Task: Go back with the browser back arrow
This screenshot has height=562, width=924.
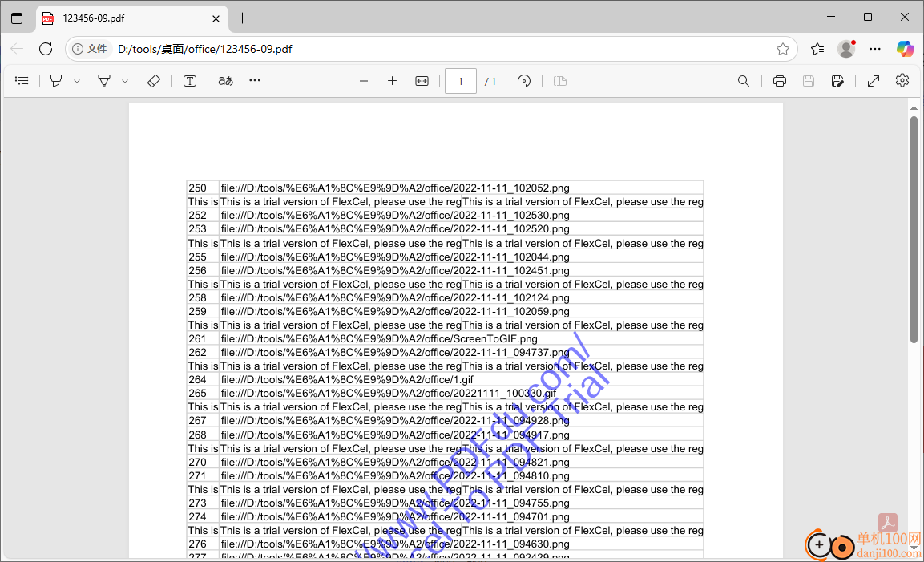Action: (18, 49)
